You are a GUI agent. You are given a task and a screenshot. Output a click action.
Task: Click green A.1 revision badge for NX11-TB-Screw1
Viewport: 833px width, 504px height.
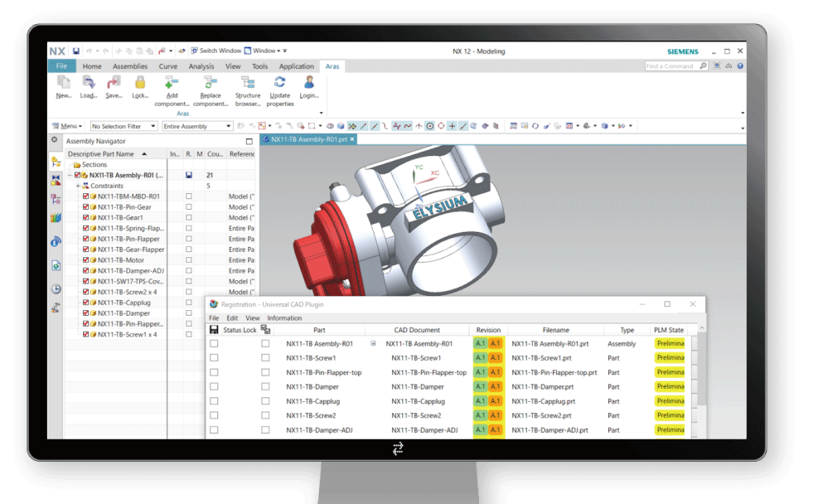pyautogui.click(x=480, y=358)
